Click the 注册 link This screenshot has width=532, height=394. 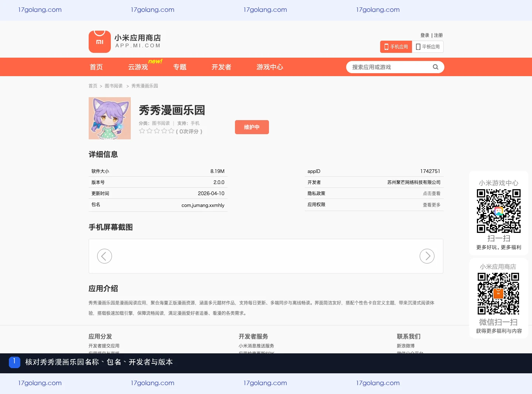(439, 35)
